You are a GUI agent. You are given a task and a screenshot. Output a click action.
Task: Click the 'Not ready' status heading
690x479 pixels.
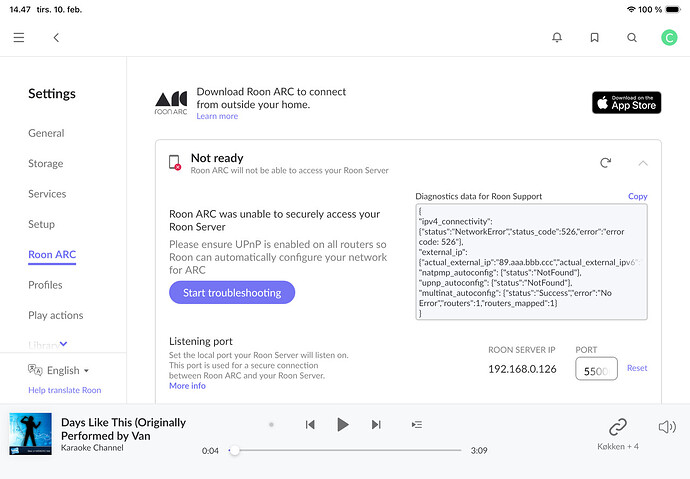click(x=217, y=158)
